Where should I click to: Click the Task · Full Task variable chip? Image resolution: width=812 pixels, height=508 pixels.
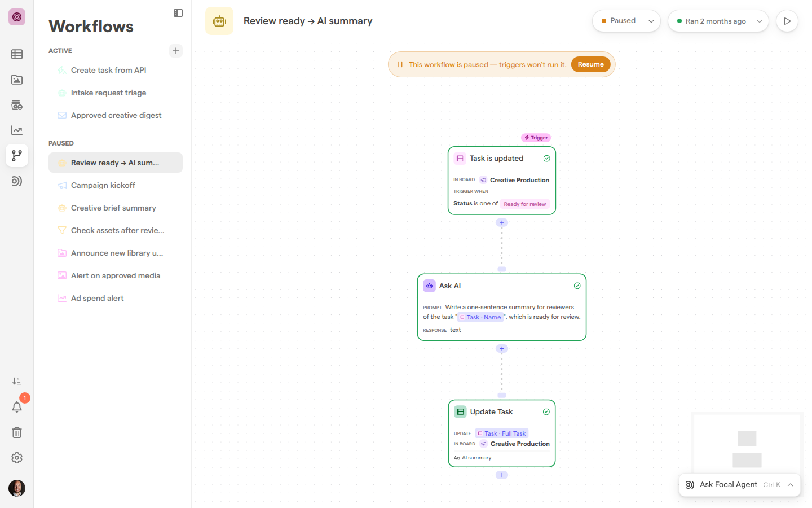point(502,433)
